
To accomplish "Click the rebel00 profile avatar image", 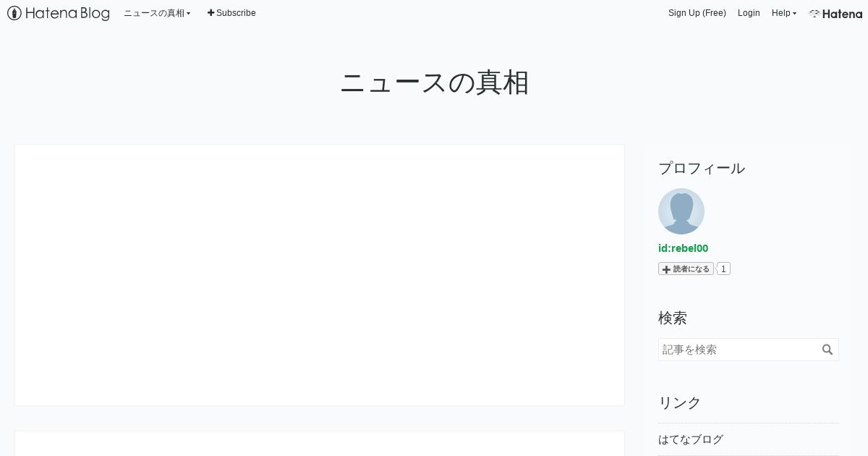I will click(681, 211).
